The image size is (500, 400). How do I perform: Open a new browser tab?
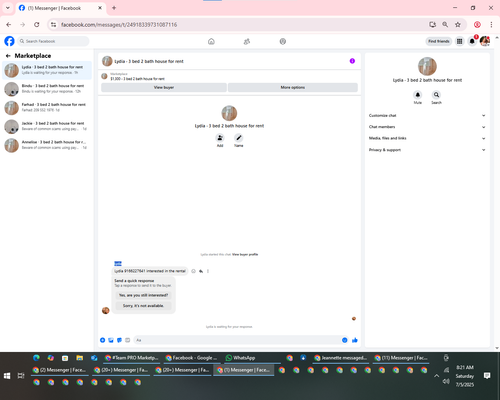click(114, 8)
